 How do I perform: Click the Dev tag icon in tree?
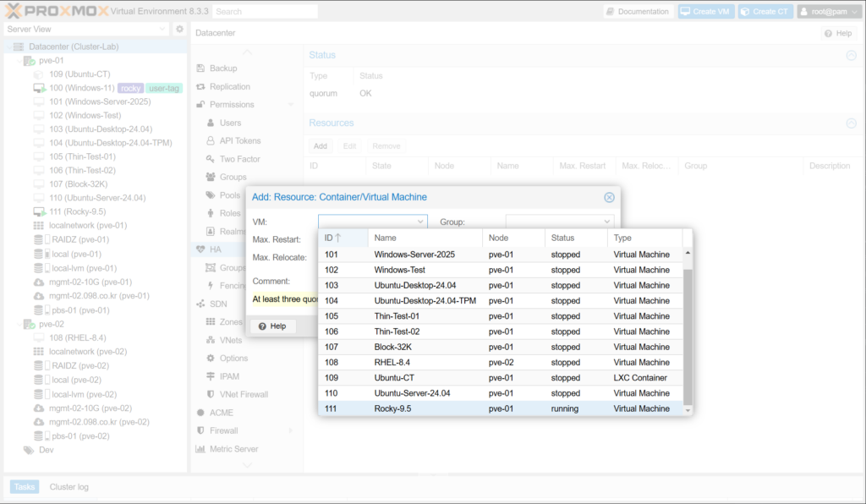coord(29,450)
